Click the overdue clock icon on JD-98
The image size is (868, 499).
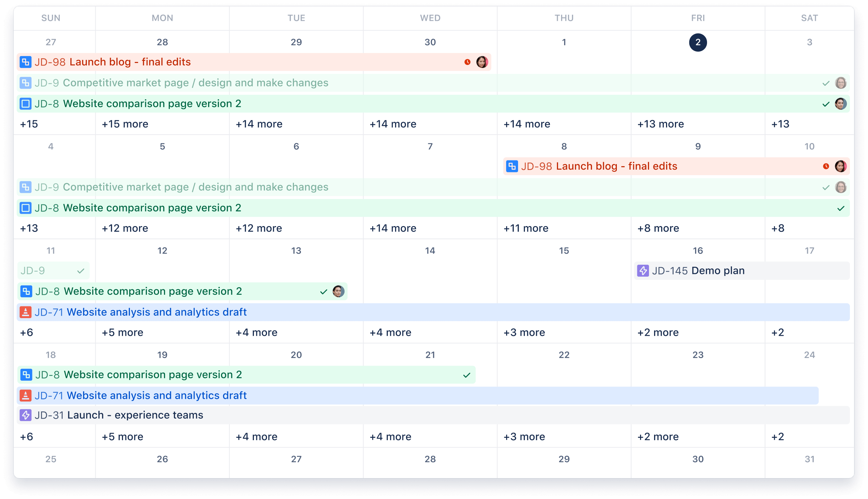click(x=467, y=62)
